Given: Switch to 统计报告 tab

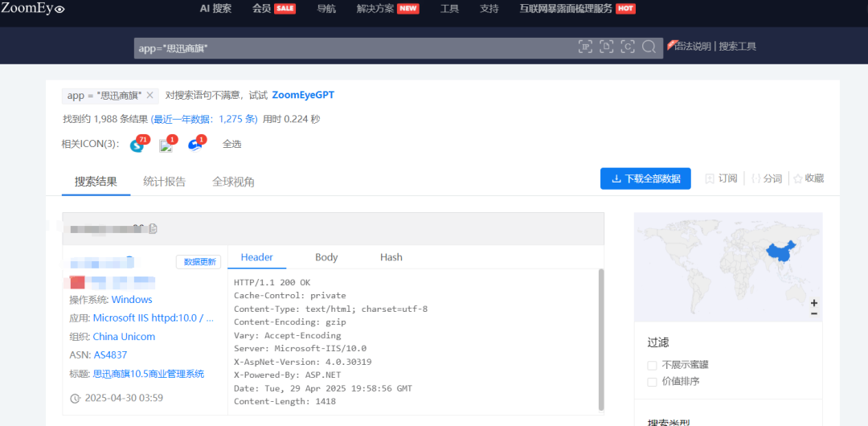Looking at the screenshot, I should pyautogui.click(x=165, y=181).
